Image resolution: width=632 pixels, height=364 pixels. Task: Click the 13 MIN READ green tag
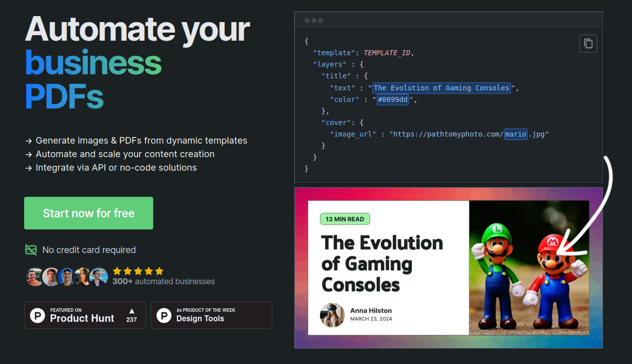(345, 219)
